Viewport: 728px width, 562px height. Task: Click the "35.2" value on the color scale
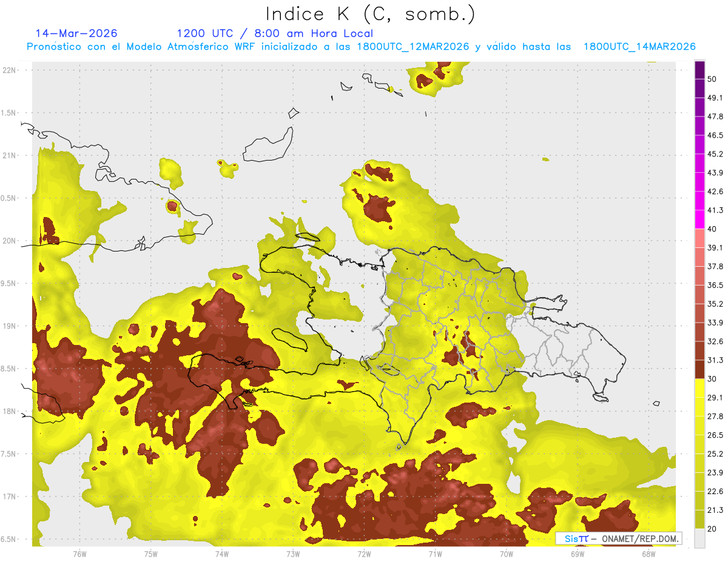point(715,304)
